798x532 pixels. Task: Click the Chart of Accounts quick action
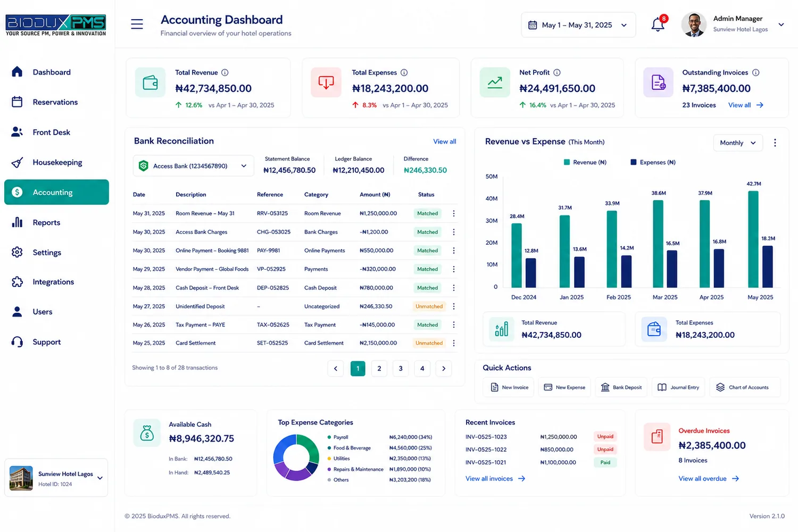(x=744, y=387)
